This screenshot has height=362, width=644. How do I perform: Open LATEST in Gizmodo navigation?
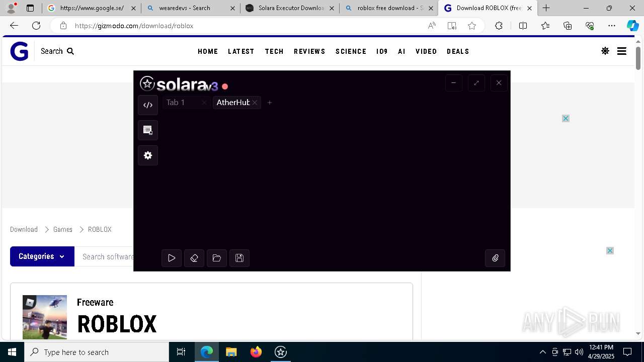click(241, 51)
